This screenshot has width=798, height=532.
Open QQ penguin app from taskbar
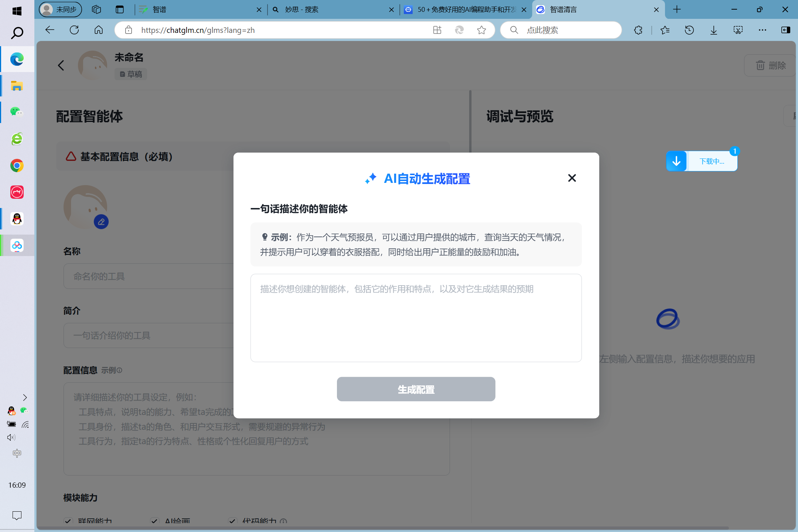[x=17, y=219]
